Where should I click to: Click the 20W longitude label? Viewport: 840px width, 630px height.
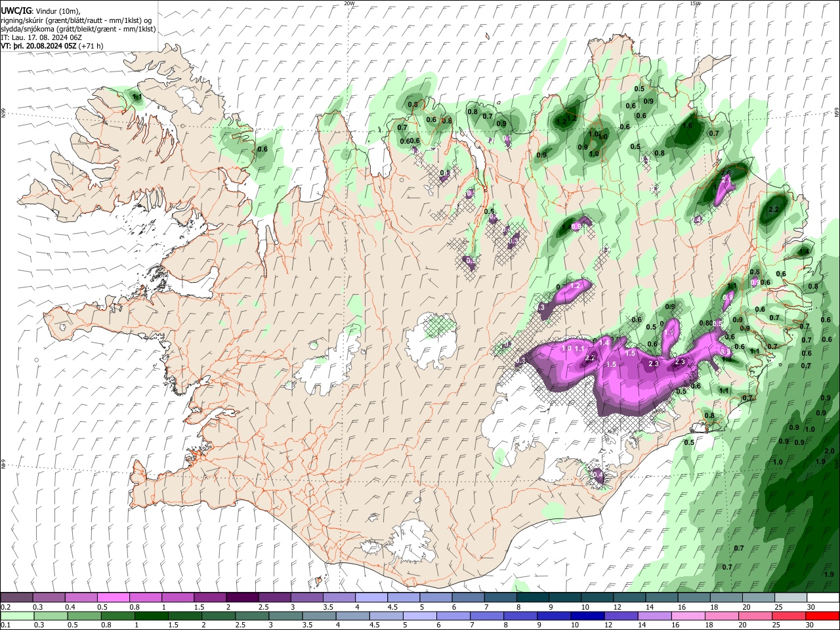coord(349,3)
